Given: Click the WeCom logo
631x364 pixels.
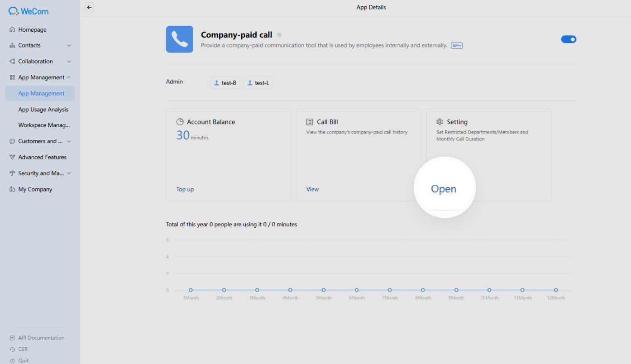Looking at the screenshot, I should (29, 11).
